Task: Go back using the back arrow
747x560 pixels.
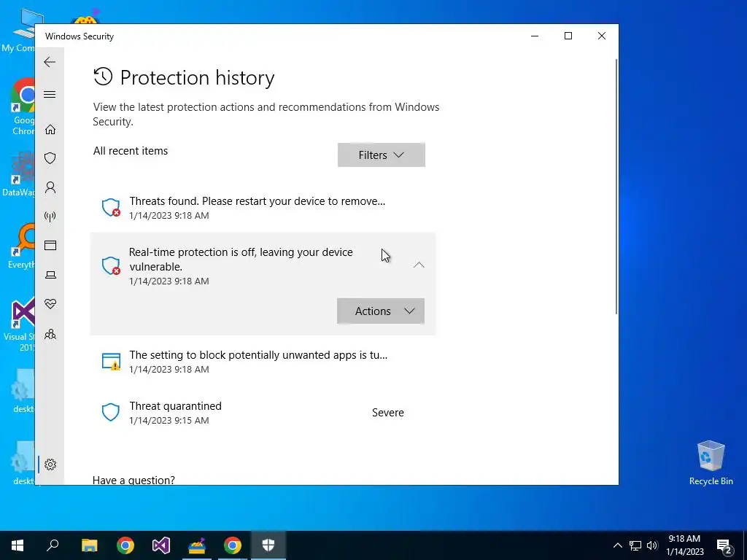Action: 50,62
